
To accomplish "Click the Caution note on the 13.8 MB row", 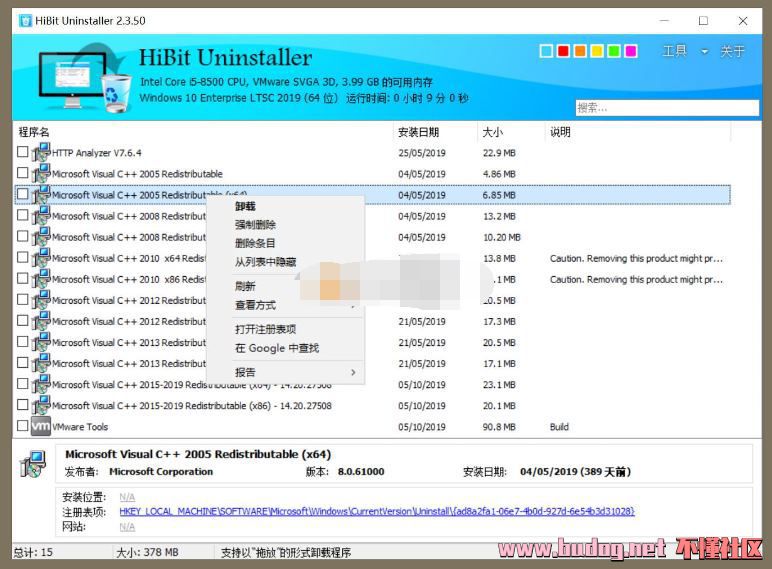I will 636,258.
